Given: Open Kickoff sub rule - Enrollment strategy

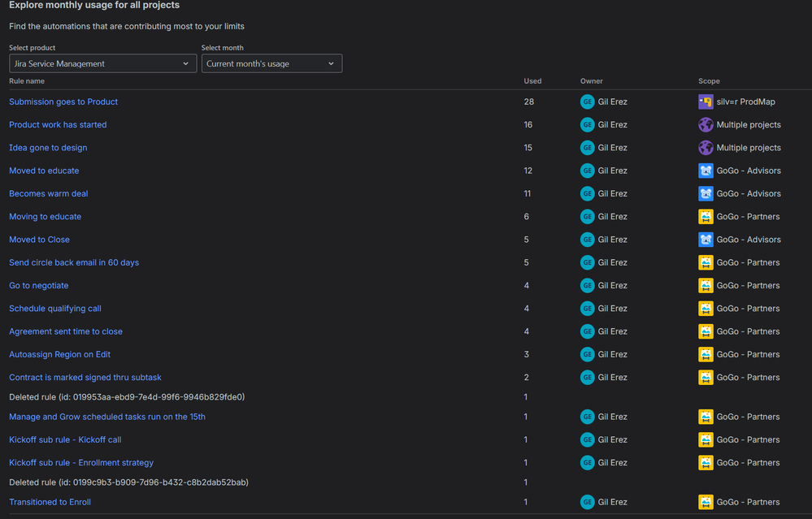Looking at the screenshot, I should point(81,463).
